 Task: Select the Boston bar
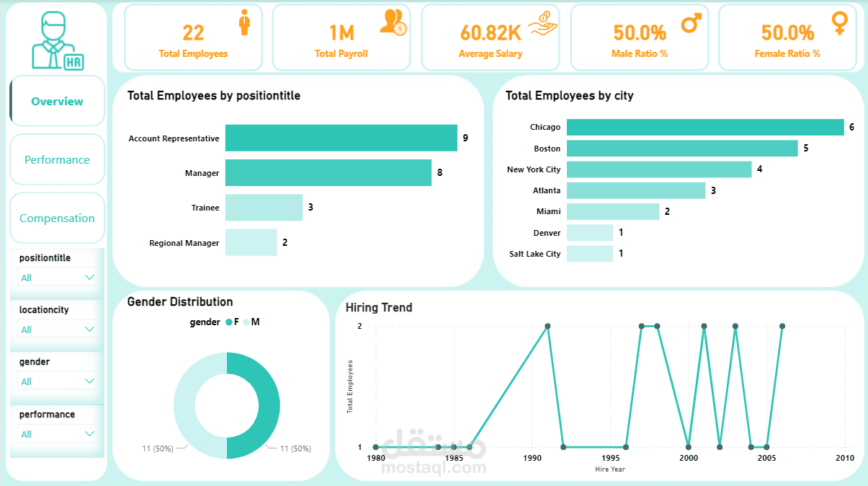pos(682,148)
